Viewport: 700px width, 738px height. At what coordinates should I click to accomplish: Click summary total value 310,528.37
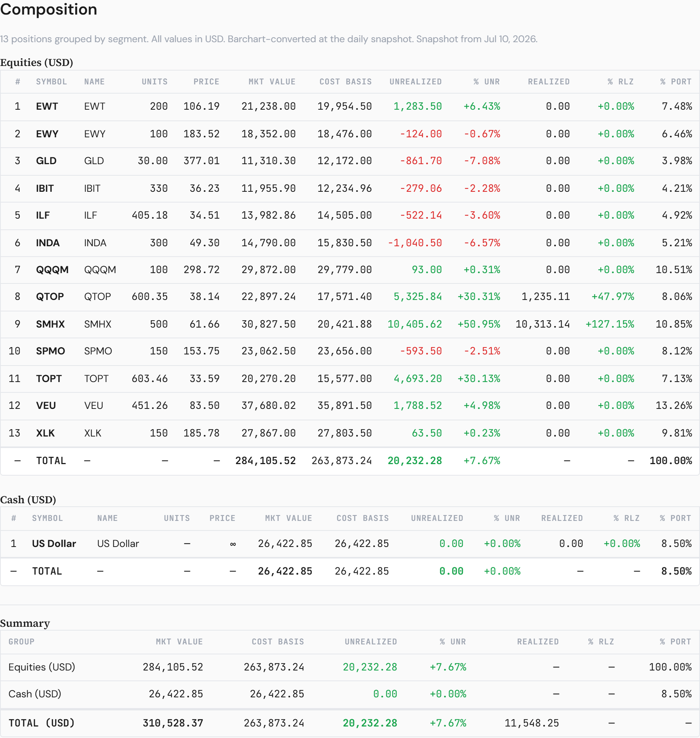(x=173, y=723)
